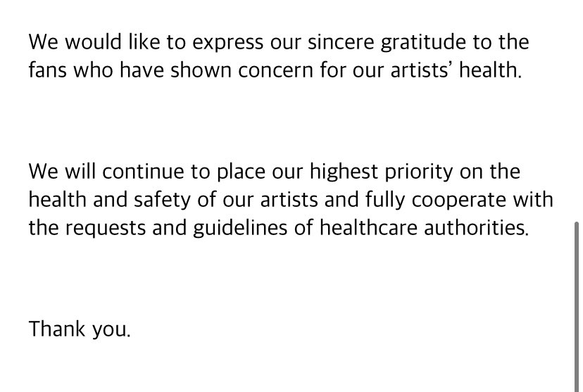This screenshot has width=583, height=392.
Task: Select the word "cooperate" in the second paragraph
Action: pyautogui.click(x=459, y=201)
